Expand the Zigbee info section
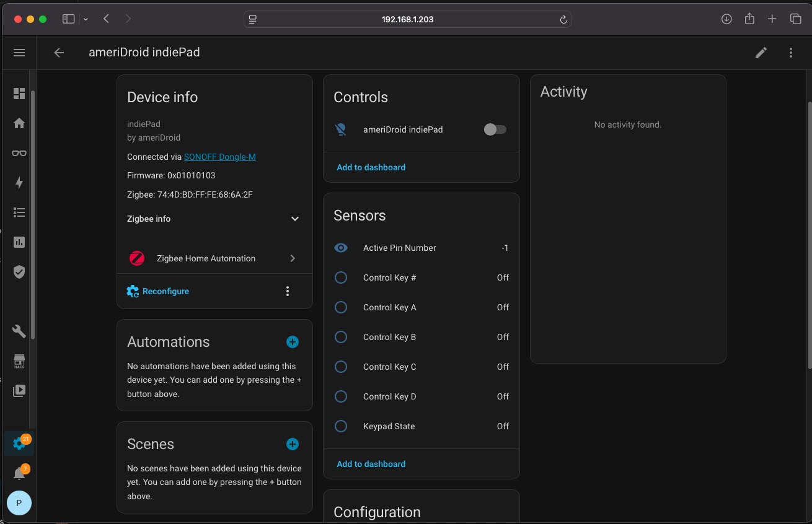Image resolution: width=812 pixels, height=524 pixels. tap(214, 219)
